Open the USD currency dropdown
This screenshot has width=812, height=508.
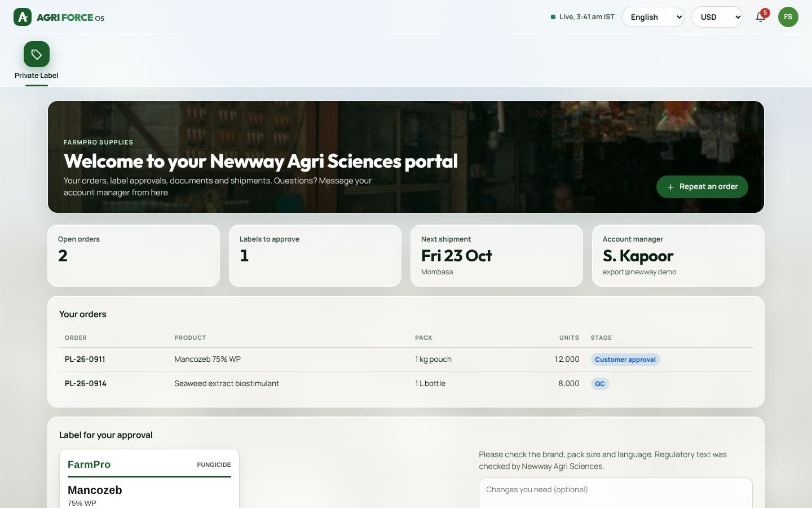(x=717, y=17)
